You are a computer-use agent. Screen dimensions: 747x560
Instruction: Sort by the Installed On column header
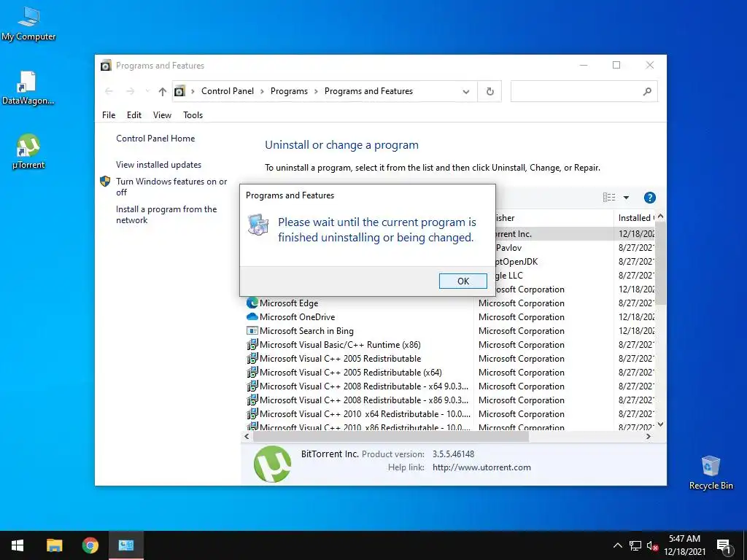(635, 217)
